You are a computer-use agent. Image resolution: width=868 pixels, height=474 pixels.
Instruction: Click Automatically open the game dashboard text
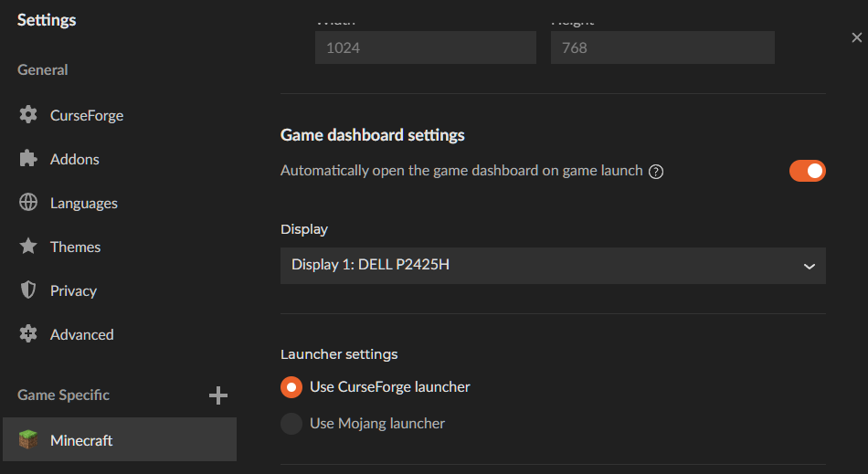[x=461, y=171]
